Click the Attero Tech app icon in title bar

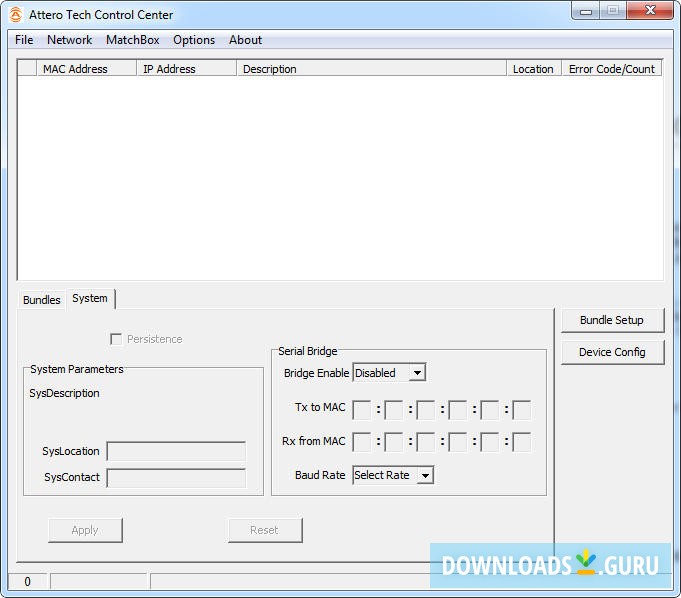16,14
